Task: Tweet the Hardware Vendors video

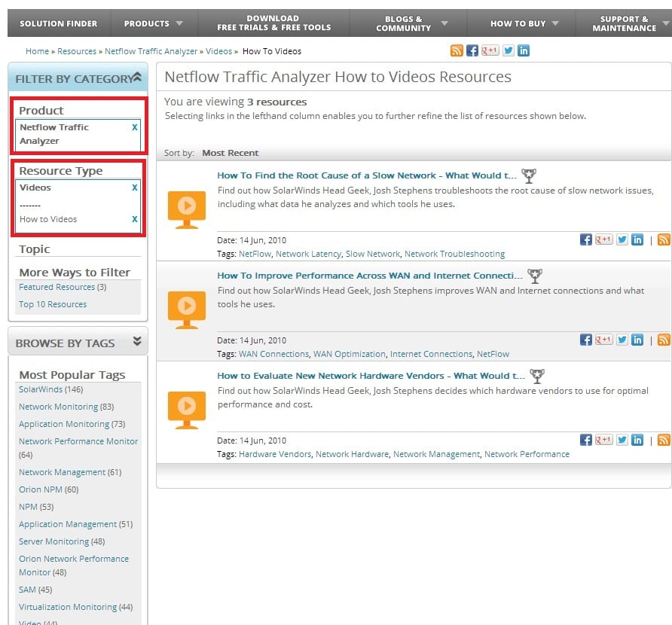Action: (622, 440)
